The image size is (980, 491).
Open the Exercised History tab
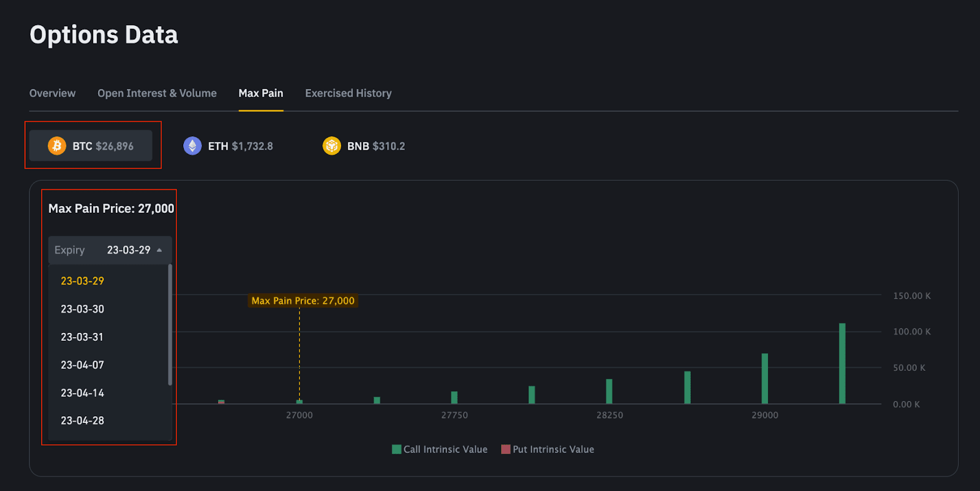[349, 93]
